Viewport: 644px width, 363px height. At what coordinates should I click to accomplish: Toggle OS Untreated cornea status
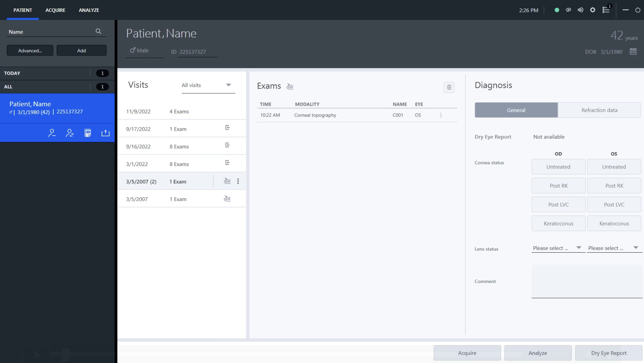click(x=614, y=167)
